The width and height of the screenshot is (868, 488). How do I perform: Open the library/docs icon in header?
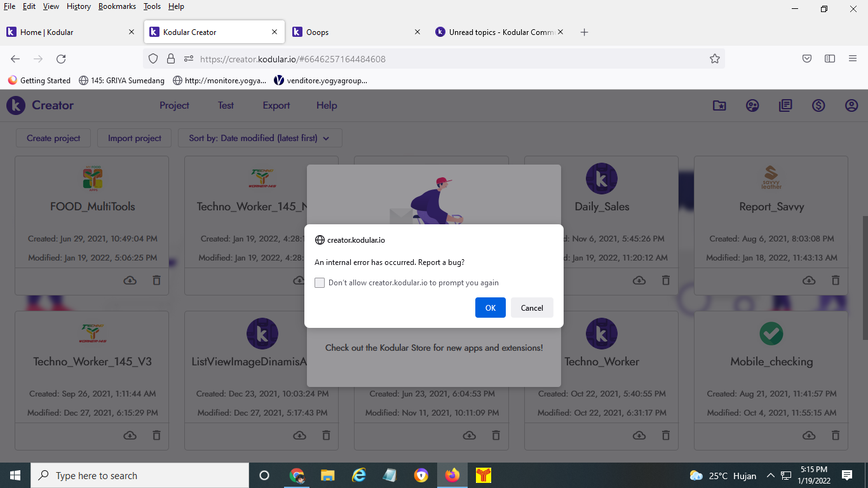785,105
